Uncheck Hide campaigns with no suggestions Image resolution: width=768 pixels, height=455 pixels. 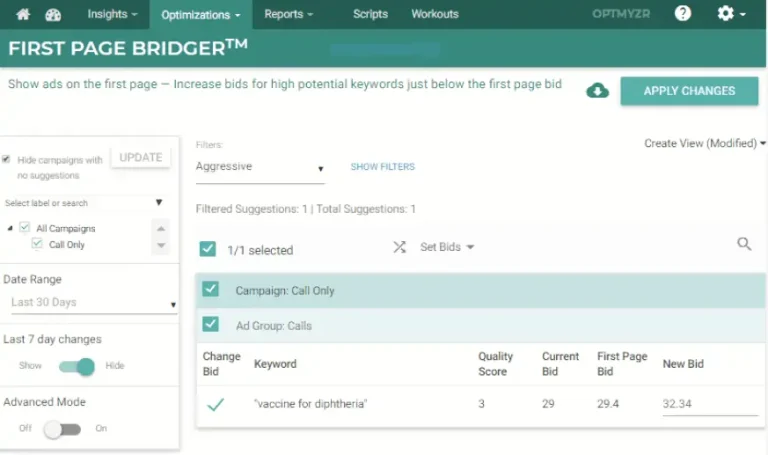pos(6,160)
